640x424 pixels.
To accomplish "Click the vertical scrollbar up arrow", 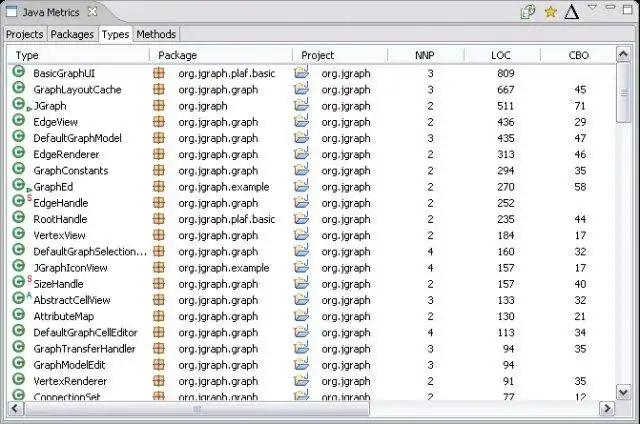I will point(623,54).
